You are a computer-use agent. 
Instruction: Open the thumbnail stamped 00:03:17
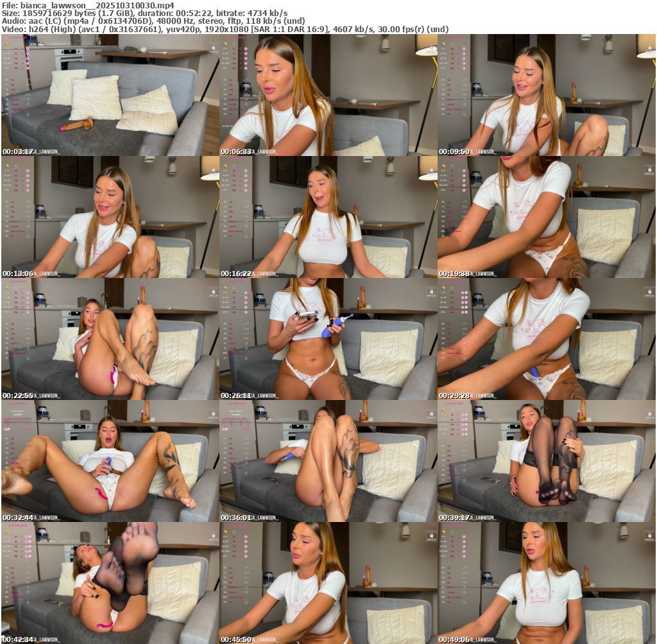[x=110, y=95]
